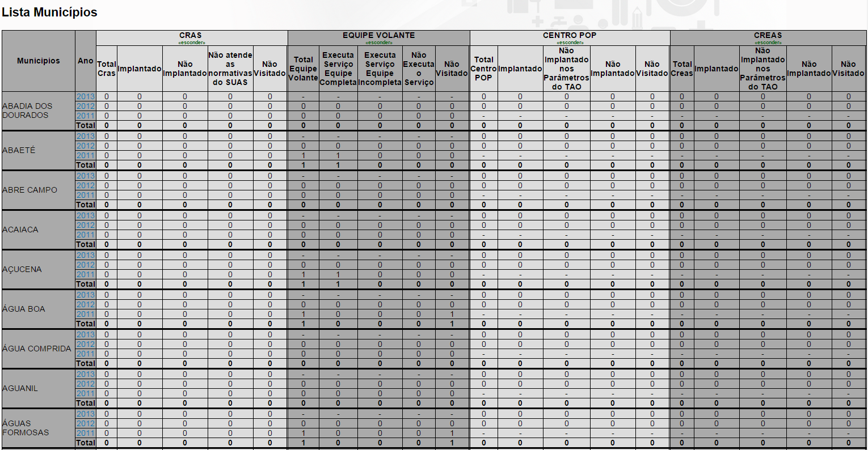Viewport: 868px width, 450px height.
Task: Collapse CREAS columns with esconder link
Action: (768, 43)
